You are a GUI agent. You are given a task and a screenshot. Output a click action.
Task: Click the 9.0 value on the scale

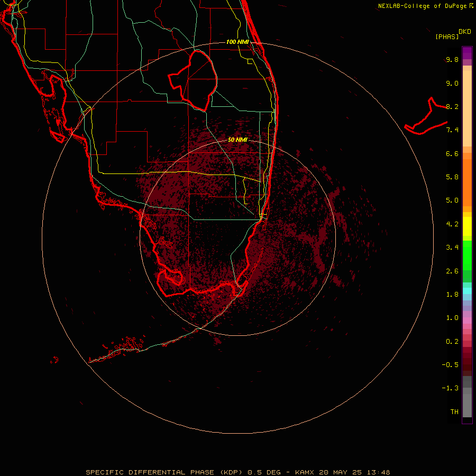tap(452, 83)
